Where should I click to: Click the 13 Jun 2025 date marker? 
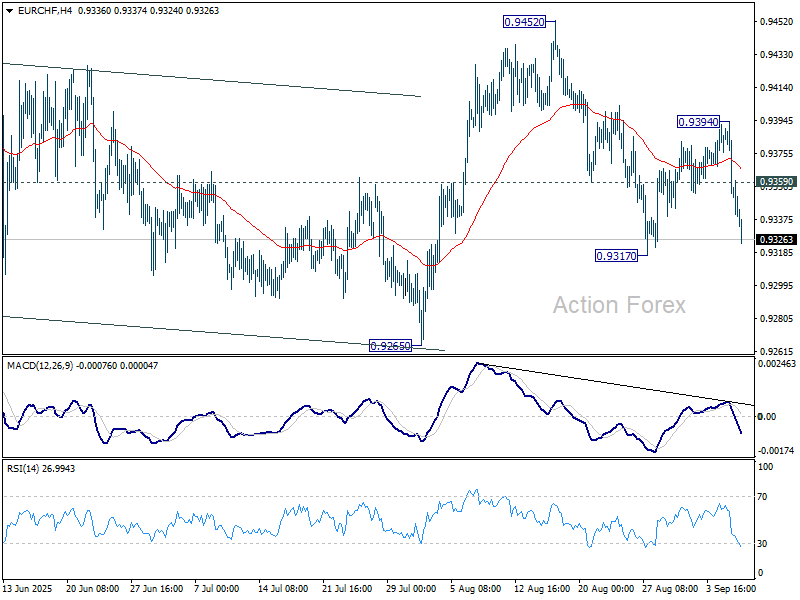click(x=30, y=590)
